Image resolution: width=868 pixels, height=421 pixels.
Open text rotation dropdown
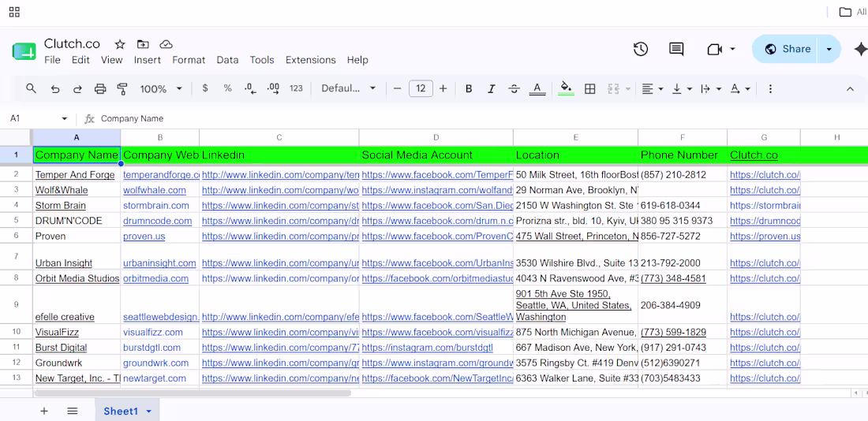coord(740,88)
